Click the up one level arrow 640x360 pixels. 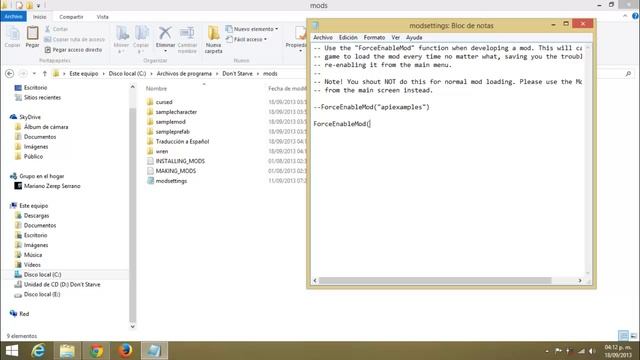point(44,73)
